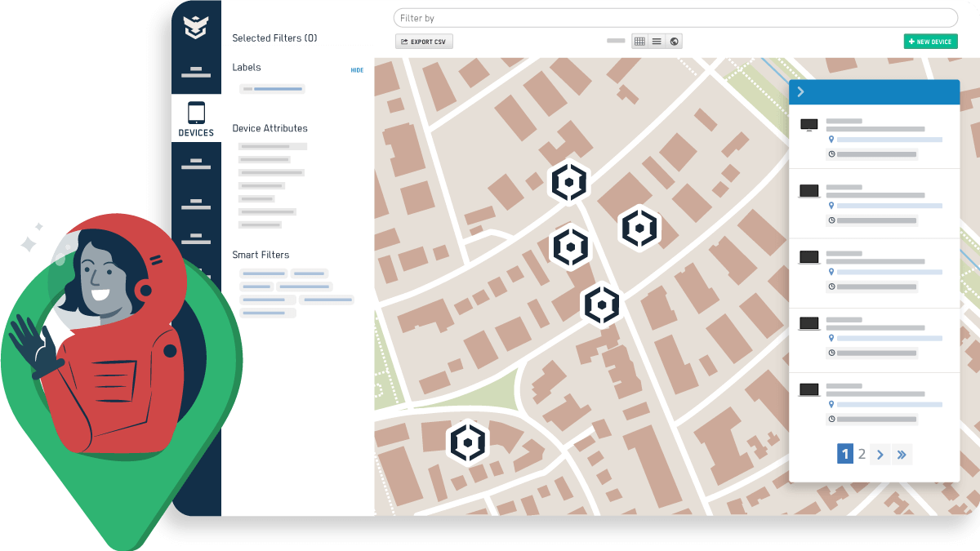980x551 pixels.
Task: Select the grid view icon
Action: point(639,41)
